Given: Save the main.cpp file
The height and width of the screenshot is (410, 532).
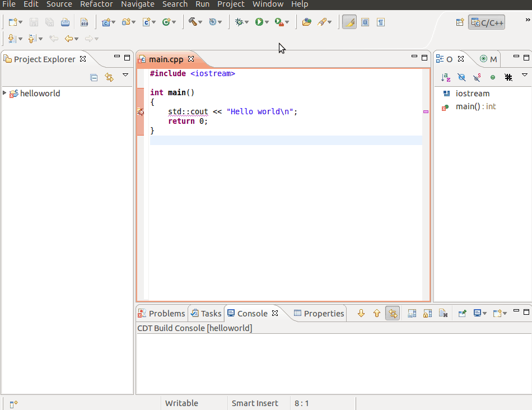Looking at the screenshot, I should tap(34, 22).
